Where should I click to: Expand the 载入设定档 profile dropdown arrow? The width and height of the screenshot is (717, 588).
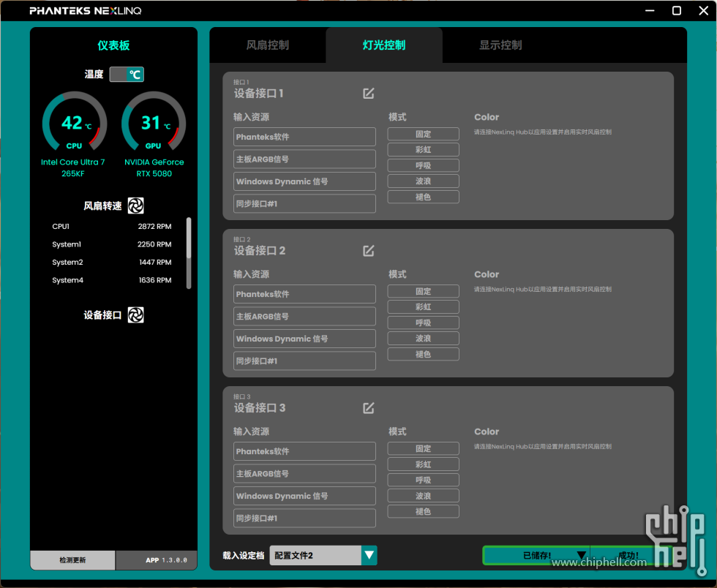[x=369, y=555]
